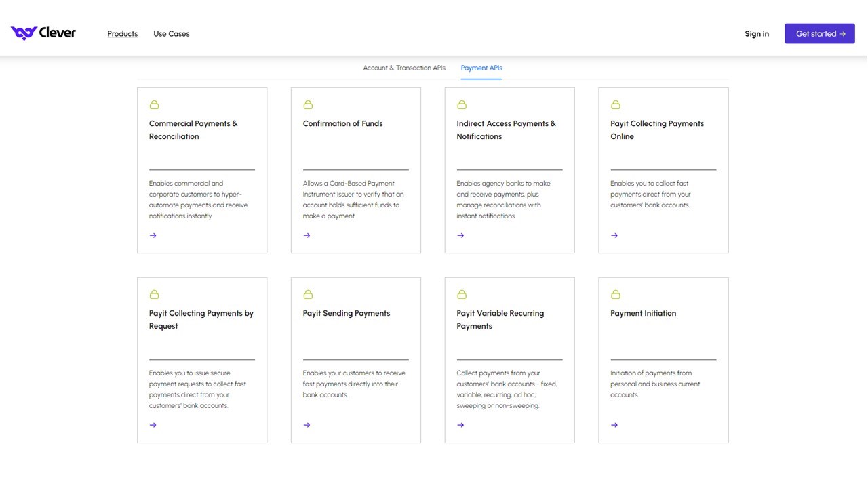
Task: Select the Payment APIs tab
Action: 481,68
